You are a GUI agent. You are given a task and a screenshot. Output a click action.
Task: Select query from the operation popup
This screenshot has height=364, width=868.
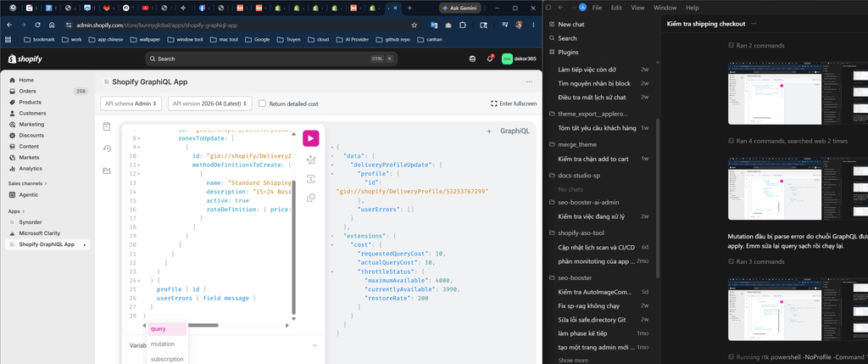167,329
